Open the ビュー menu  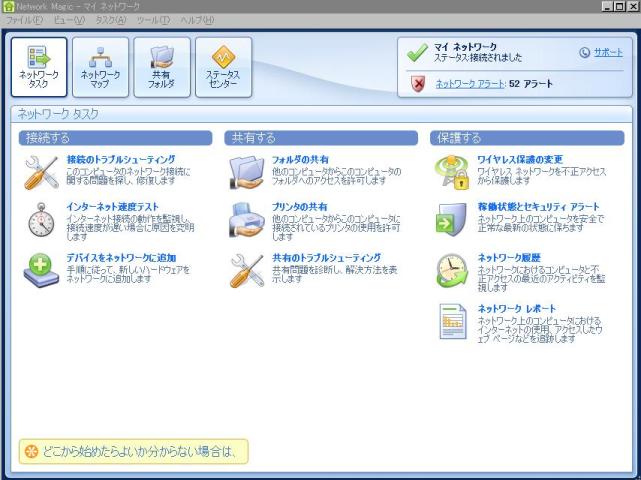click(69, 20)
